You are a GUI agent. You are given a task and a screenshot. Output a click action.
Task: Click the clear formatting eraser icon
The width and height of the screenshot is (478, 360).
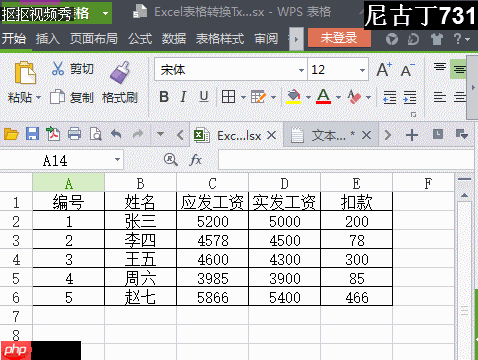354,97
